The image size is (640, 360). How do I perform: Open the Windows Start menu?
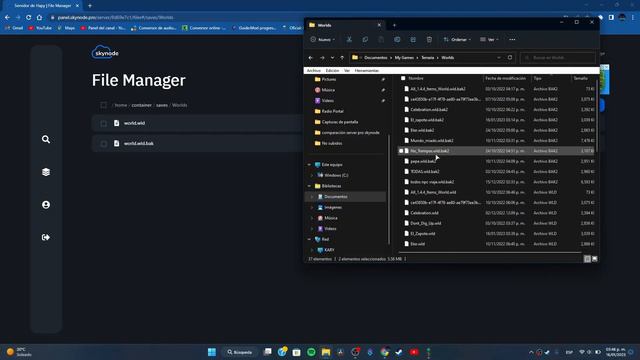[212, 352]
